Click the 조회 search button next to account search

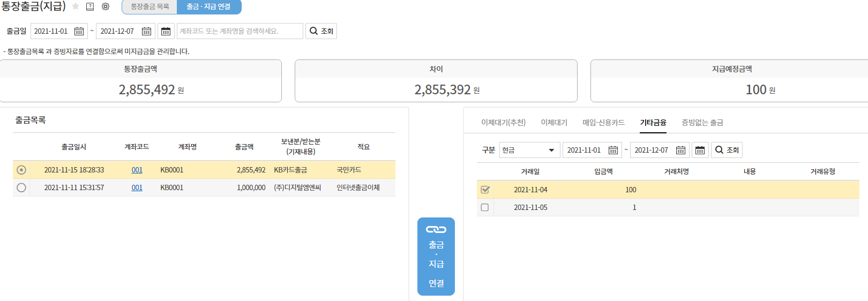point(321,31)
